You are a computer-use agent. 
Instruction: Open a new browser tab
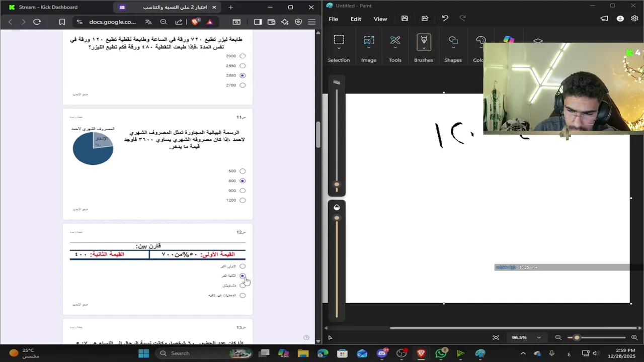tap(230, 7)
